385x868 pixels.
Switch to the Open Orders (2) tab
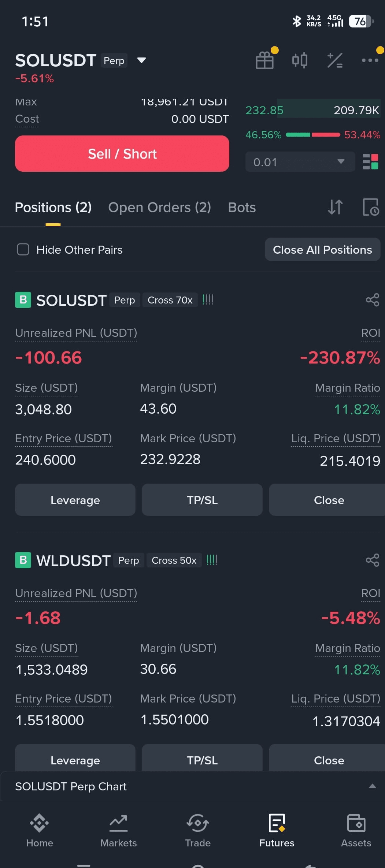[159, 207]
